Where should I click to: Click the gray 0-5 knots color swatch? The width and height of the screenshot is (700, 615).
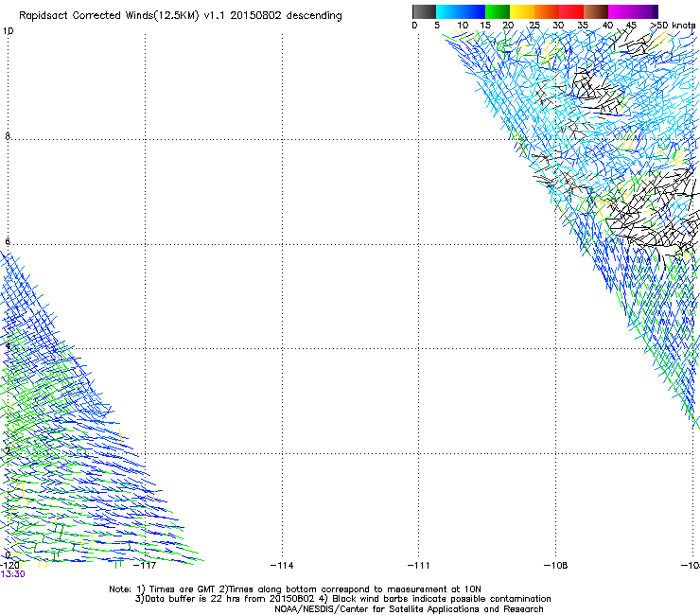[424, 11]
